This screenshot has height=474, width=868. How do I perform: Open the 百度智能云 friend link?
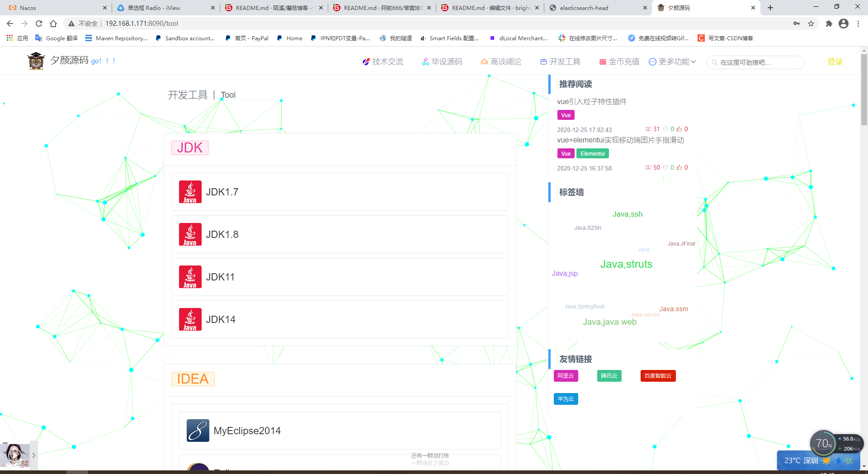coord(658,376)
